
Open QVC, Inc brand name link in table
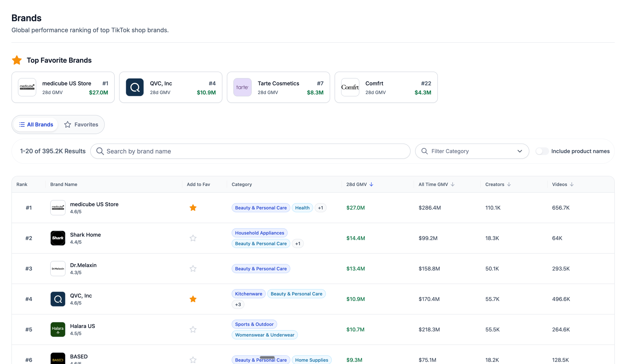point(81,295)
